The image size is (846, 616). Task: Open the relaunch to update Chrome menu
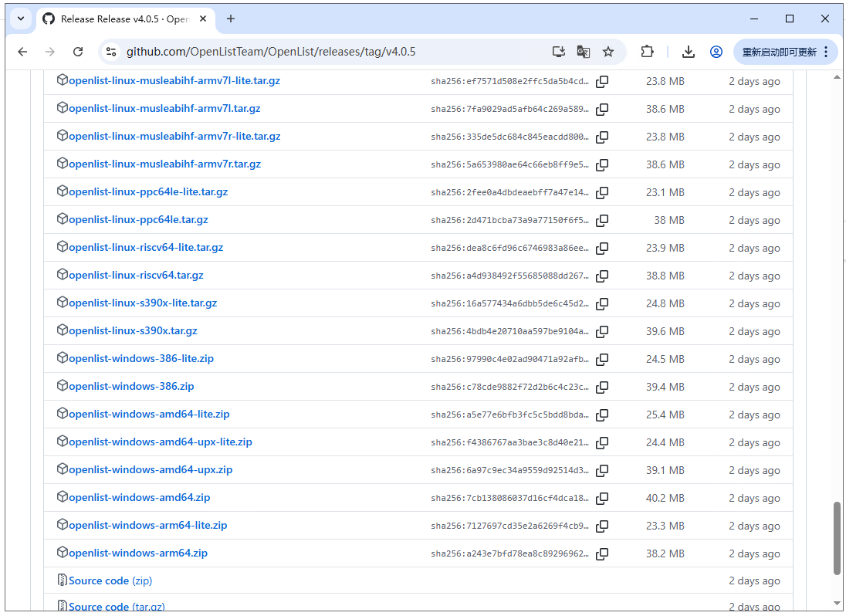click(785, 52)
